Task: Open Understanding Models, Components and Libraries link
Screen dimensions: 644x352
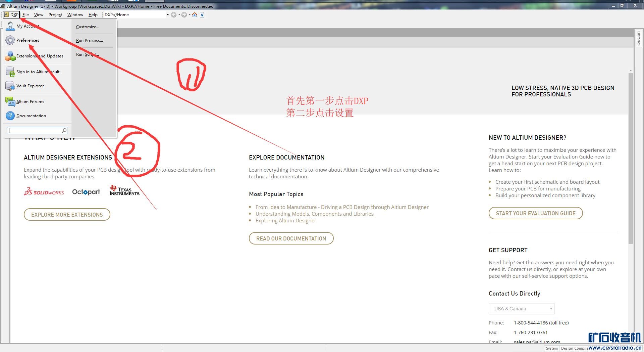Action: 315,214
